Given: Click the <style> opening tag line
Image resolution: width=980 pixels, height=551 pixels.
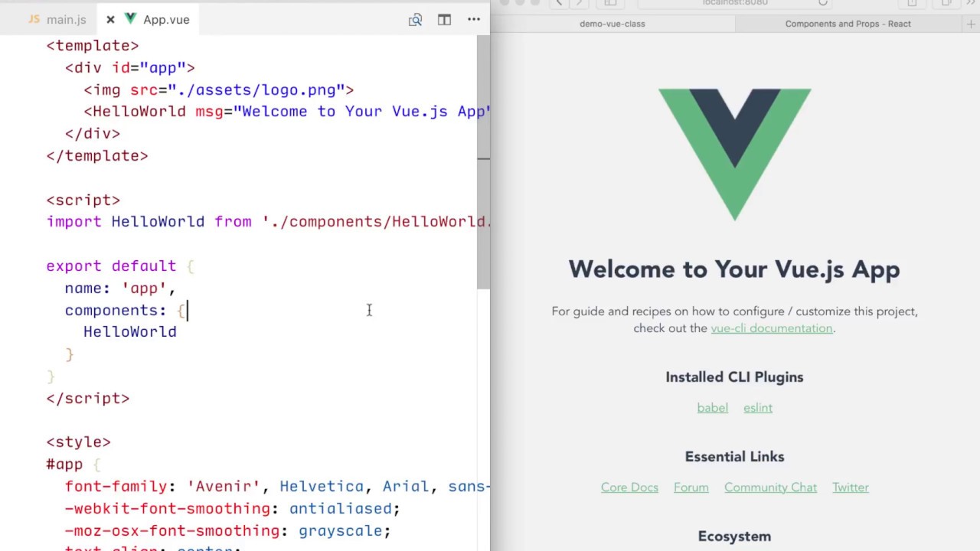Looking at the screenshot, I should 78,442.
